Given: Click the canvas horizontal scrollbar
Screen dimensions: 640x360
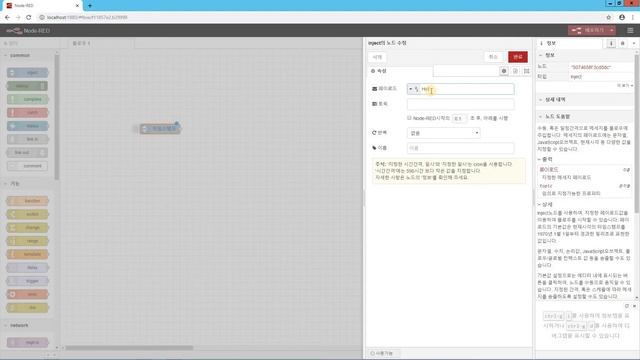Looking at the screenshot, I should click(x=129, y=348).
